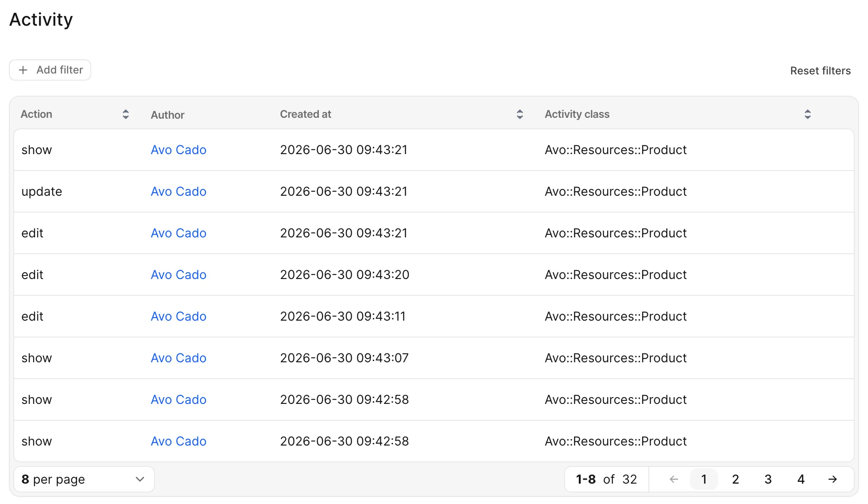Click timestamp 2026-06-30 09:43:20
The width and height of the screenshot is (868, 504).
(345, 275)
